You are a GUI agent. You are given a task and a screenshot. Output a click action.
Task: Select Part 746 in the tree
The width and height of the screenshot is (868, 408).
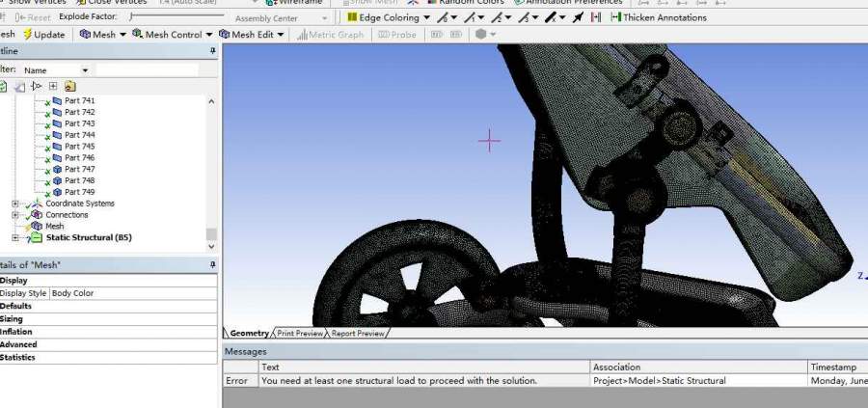click(79, 158)
